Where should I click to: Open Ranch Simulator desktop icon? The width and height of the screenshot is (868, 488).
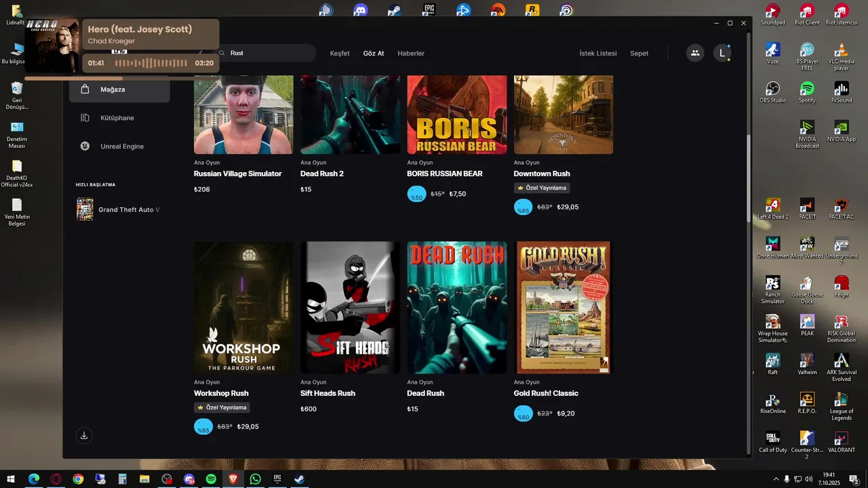(773, 290)
